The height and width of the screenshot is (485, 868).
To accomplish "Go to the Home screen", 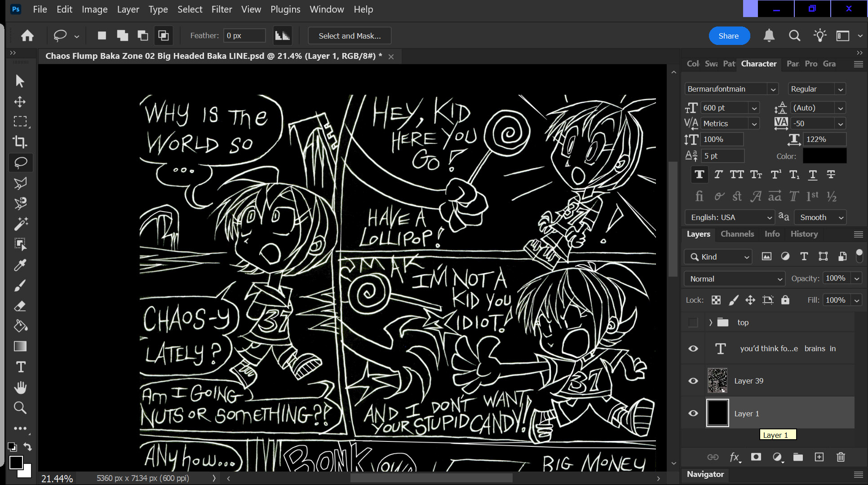I will (x=27, y=36).
